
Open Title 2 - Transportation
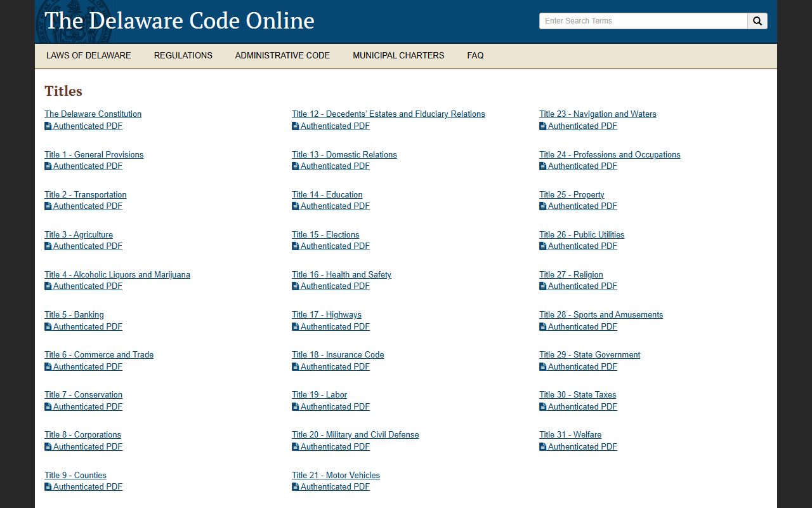coord(86,194)
